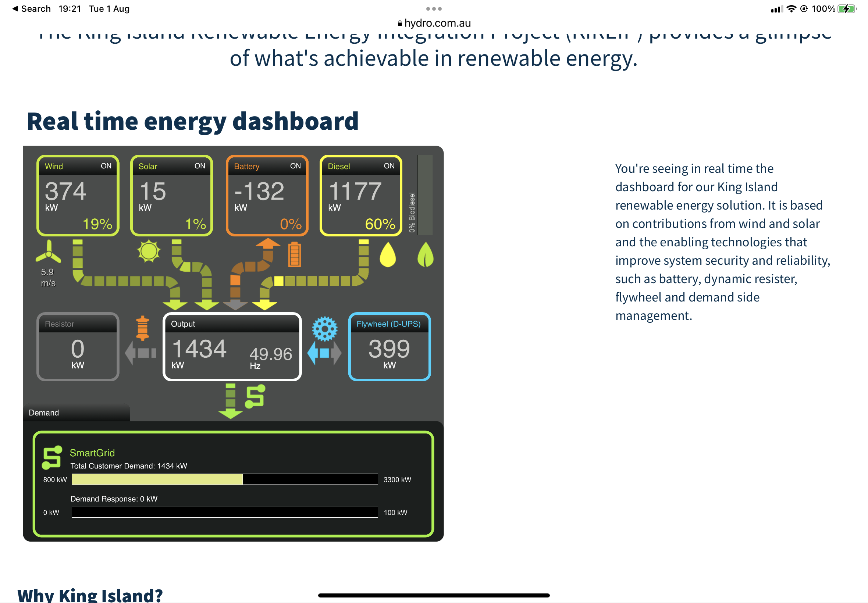Toggle the Wind source ON switch
The height and width of the screenshot is (603, 868).
[106, 166]
